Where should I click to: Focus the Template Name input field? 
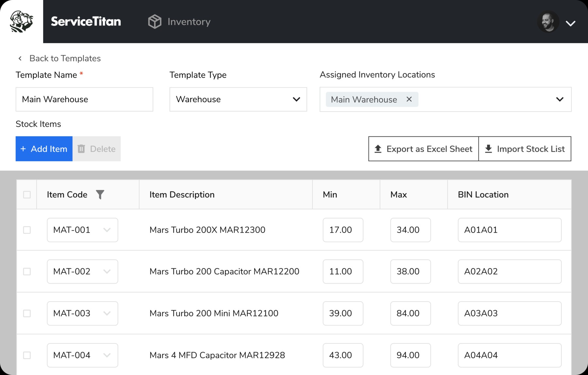coord(84,99)
